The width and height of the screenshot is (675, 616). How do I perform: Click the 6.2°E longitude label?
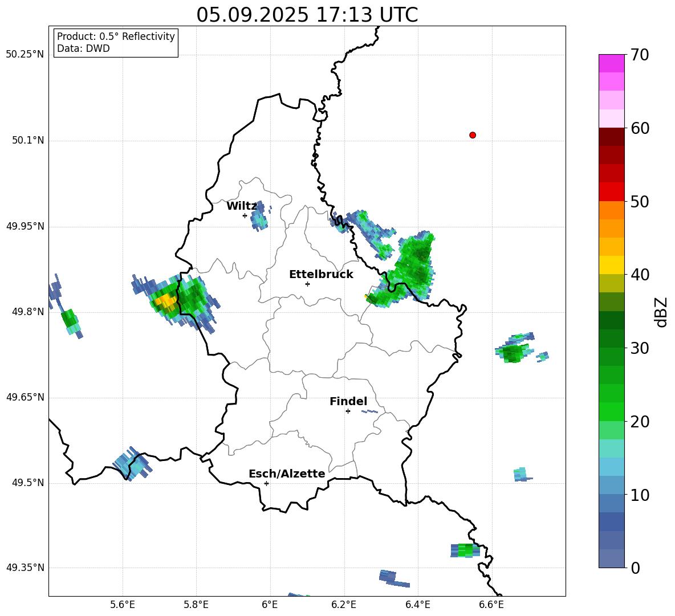point(344,605)
